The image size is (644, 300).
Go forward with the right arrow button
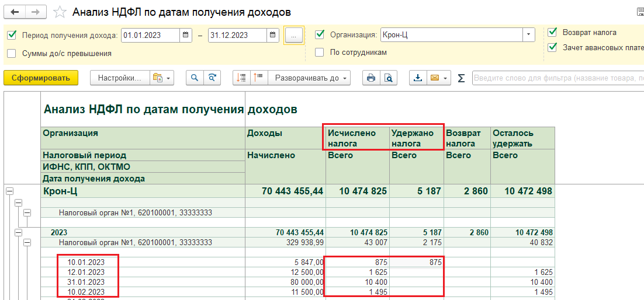click(36, 12)
